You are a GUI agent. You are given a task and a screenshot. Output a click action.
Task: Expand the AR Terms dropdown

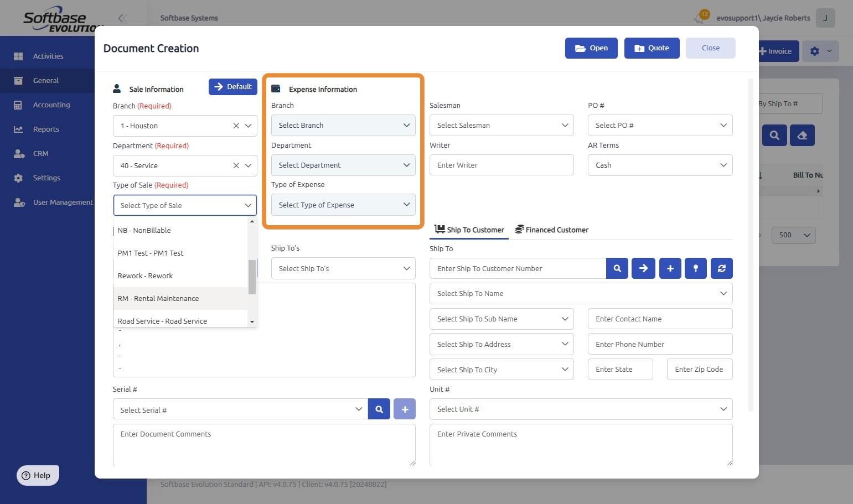tap(660, 165)
